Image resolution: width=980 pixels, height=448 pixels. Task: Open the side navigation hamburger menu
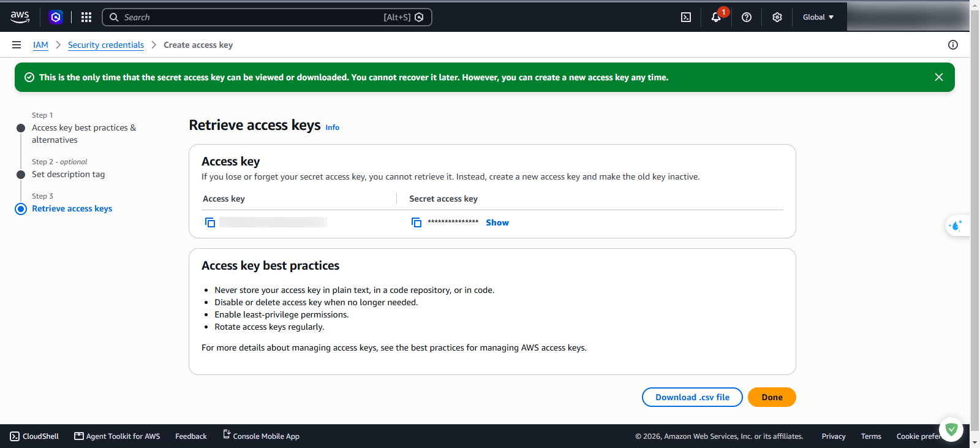(x=17, y=45)
